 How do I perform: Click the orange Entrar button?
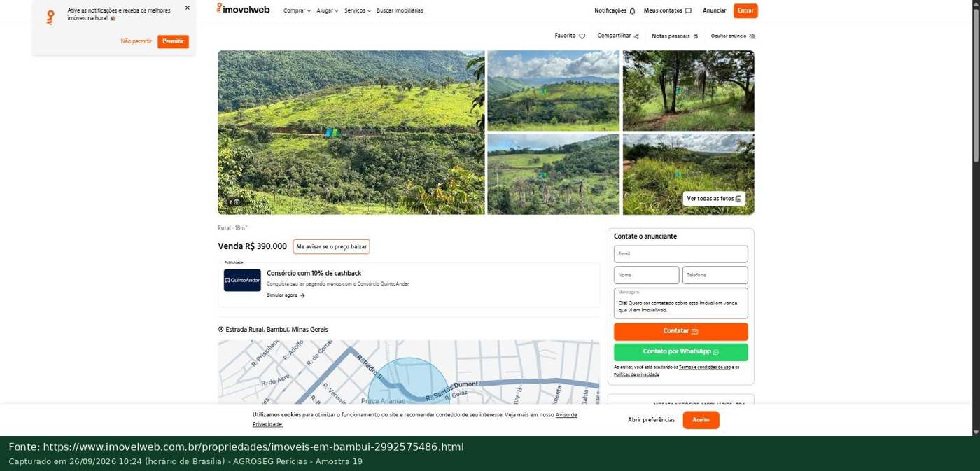coord(745,10)
